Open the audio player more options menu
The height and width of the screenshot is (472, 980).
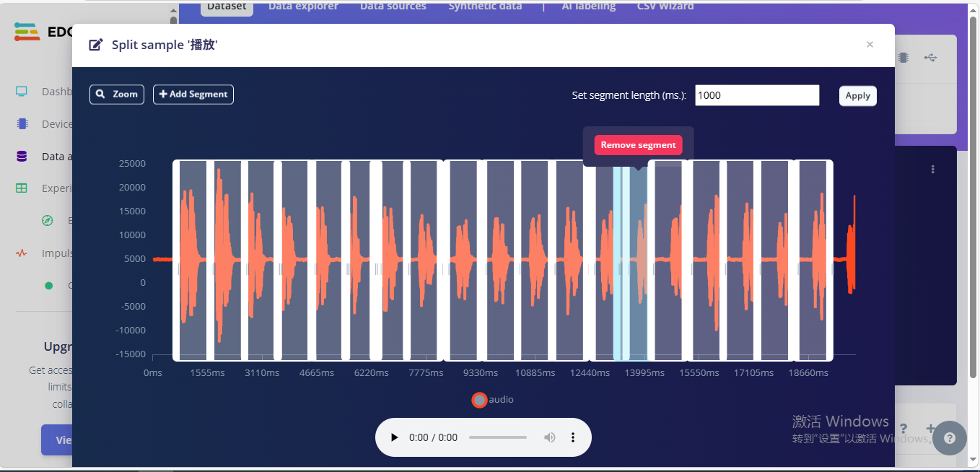(x=573, y=437)
